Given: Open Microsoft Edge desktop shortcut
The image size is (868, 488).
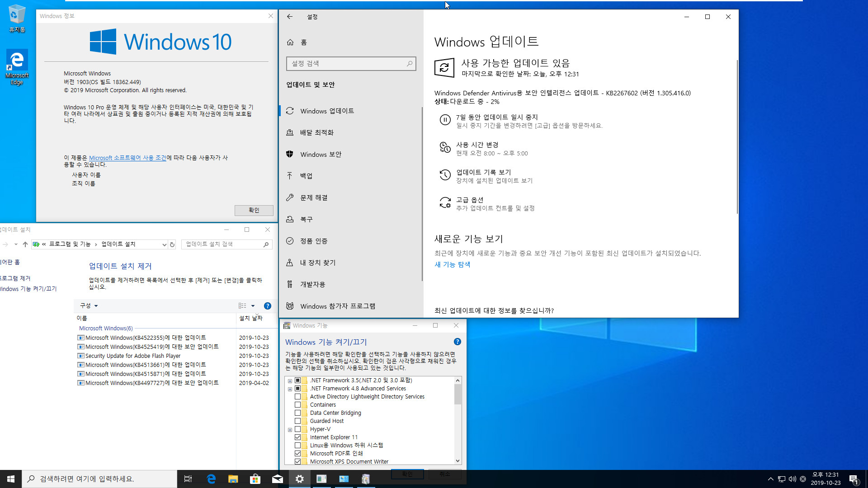Looking at the screenshot, I should click(17, 67).
